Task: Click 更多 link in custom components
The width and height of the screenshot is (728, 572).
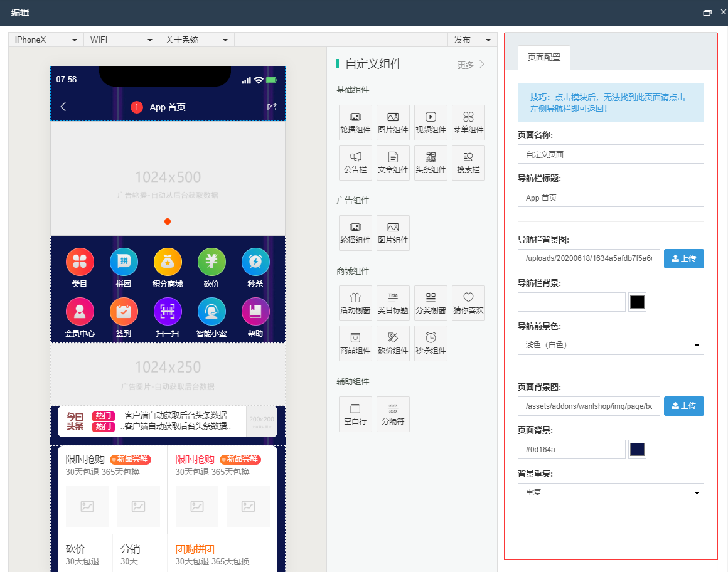Action: point(471,65)
